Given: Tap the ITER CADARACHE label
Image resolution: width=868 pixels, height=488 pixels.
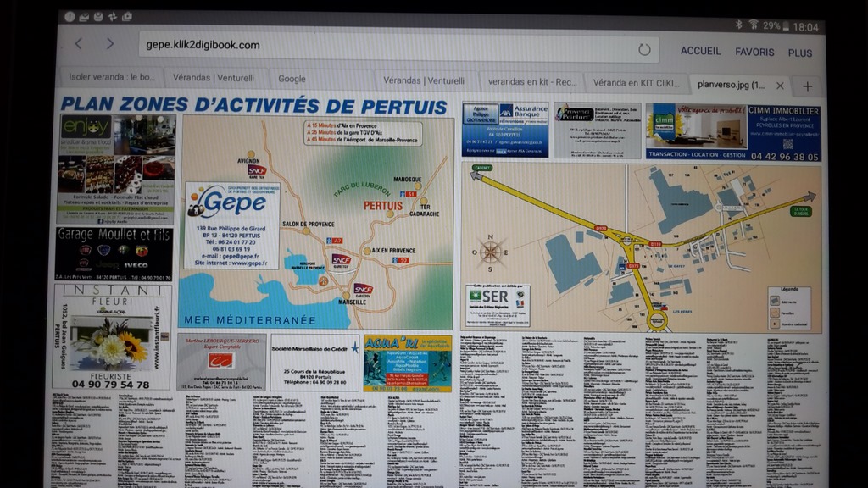Looking at the screenshot, I should pyautogui.click(x=425, y=210).
